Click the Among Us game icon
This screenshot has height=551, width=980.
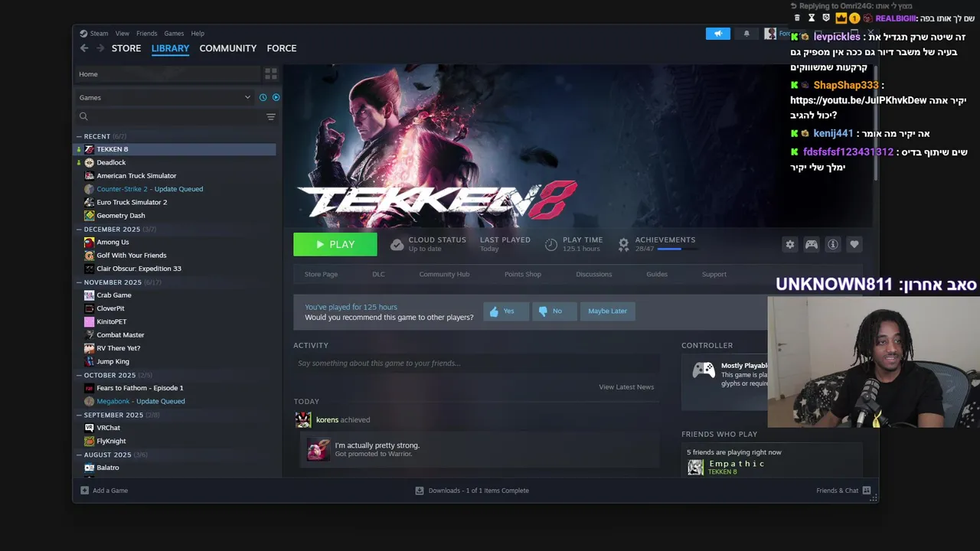[x=90, y=242]
